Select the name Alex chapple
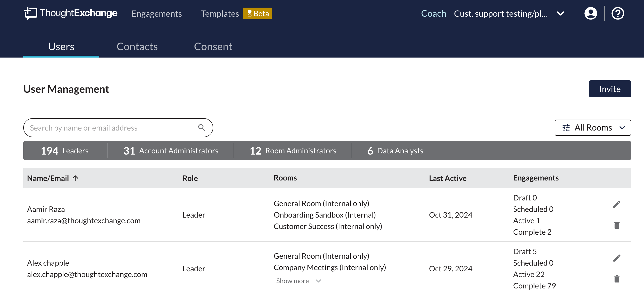This screenshot has height=292, width=644. coord(48,263)
